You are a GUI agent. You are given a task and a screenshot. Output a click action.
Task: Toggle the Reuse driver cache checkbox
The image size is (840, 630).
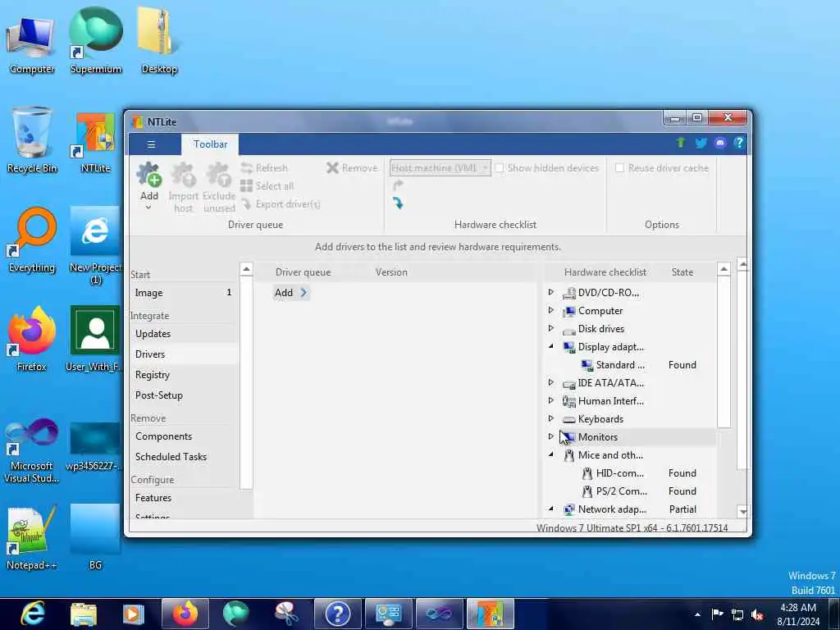click(620, 168)
